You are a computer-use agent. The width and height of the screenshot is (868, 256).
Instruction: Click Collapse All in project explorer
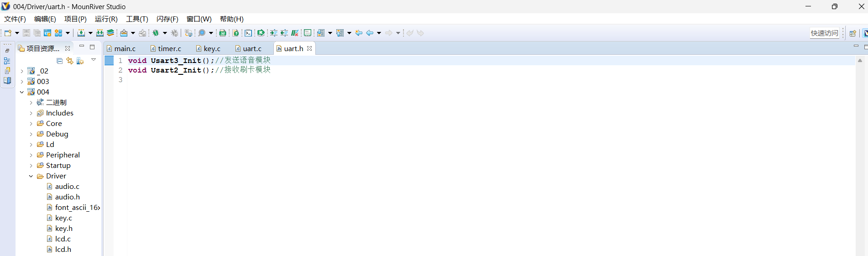[59, 61]
